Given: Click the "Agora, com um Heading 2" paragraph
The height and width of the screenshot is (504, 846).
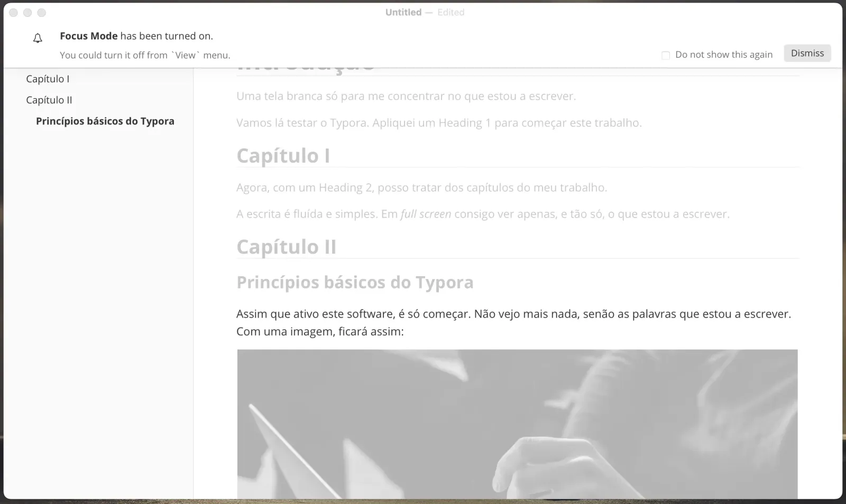Looking at the screenshot, I should tap(421, 187).
